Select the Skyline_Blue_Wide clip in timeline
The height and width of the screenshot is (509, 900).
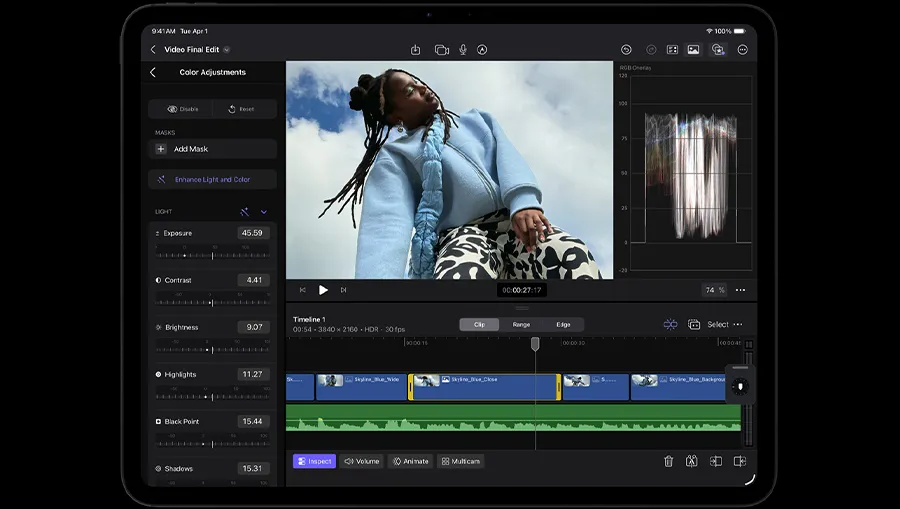tap(361, 387)
